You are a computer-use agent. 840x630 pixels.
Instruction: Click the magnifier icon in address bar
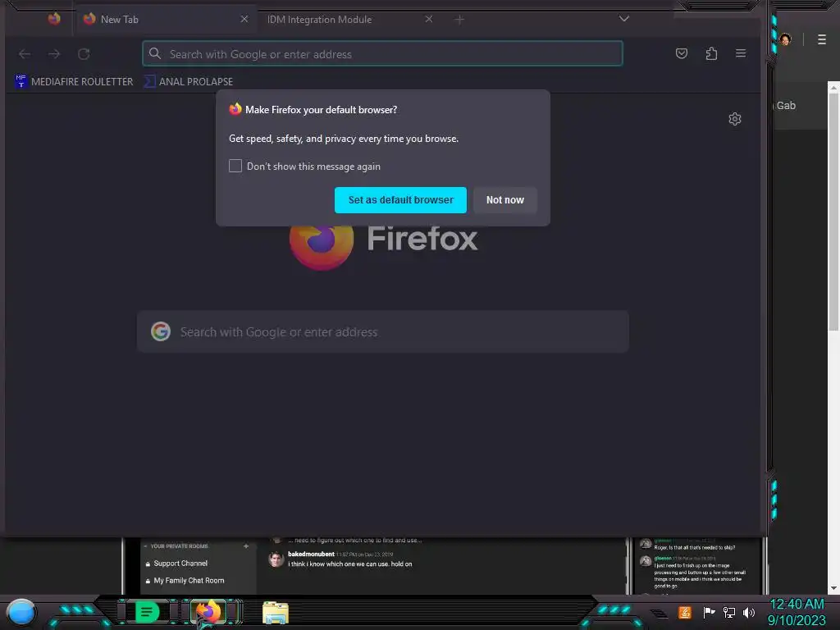click(x=155, y=53)
